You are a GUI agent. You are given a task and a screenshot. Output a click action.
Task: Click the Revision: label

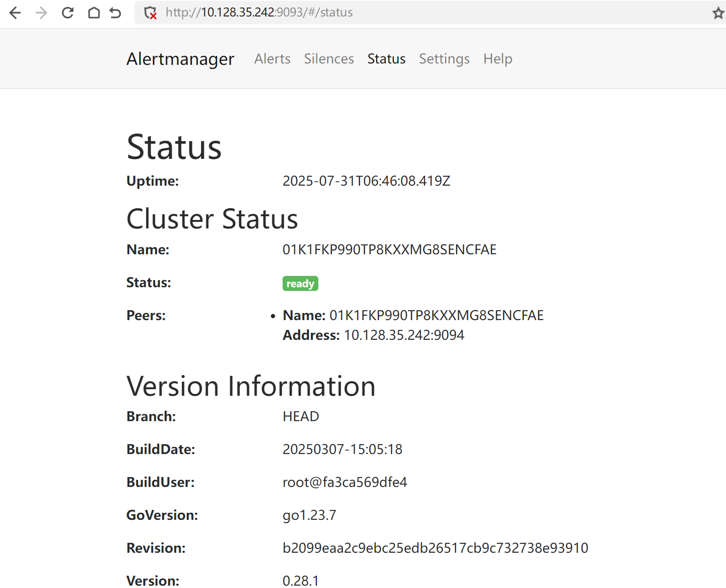coord(156,548)
